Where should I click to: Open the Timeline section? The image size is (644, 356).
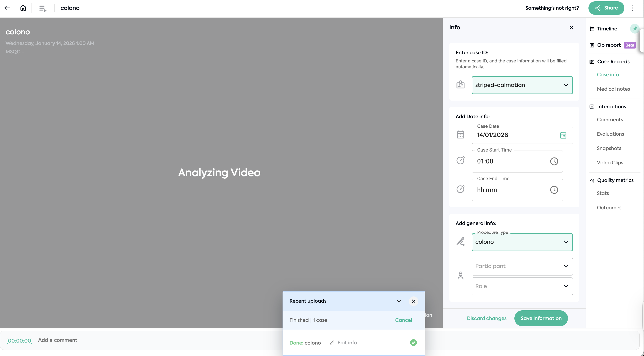(607, 29)
